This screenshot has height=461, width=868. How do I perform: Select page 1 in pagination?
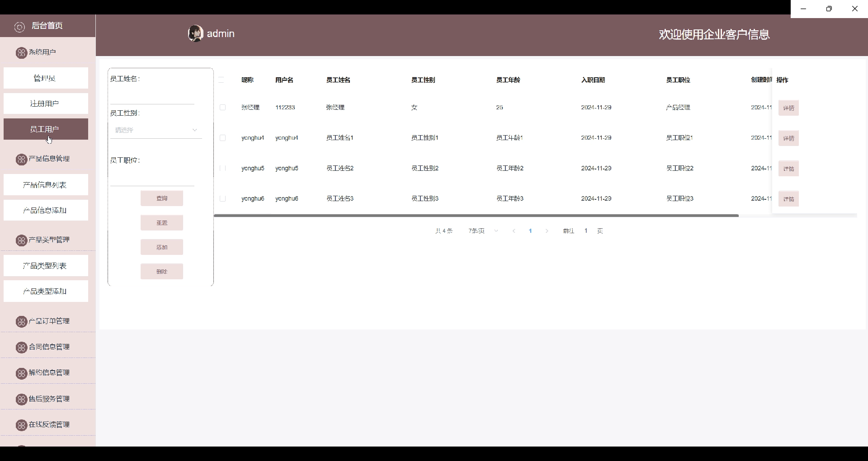530,231
